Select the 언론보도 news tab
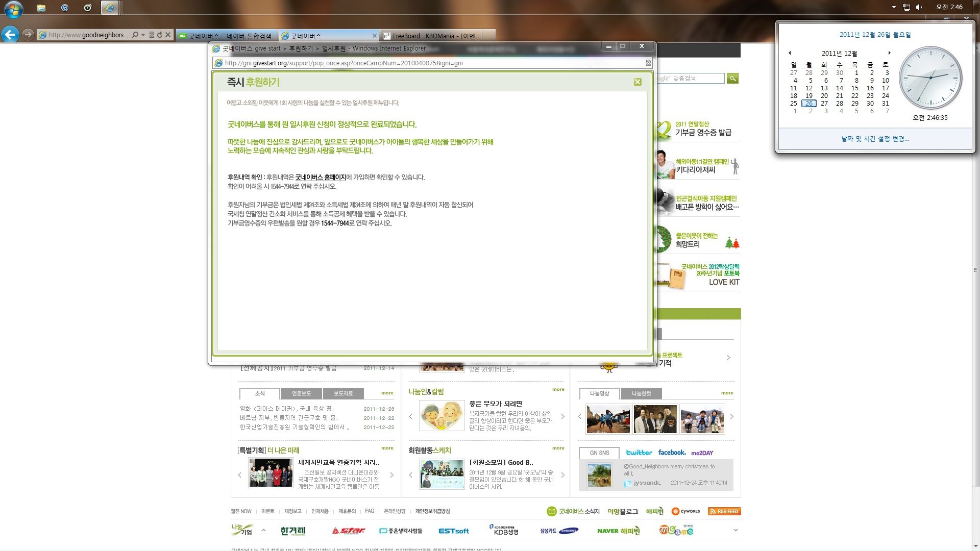Screen dimensions: 980x551 click(x=301, y=393)
